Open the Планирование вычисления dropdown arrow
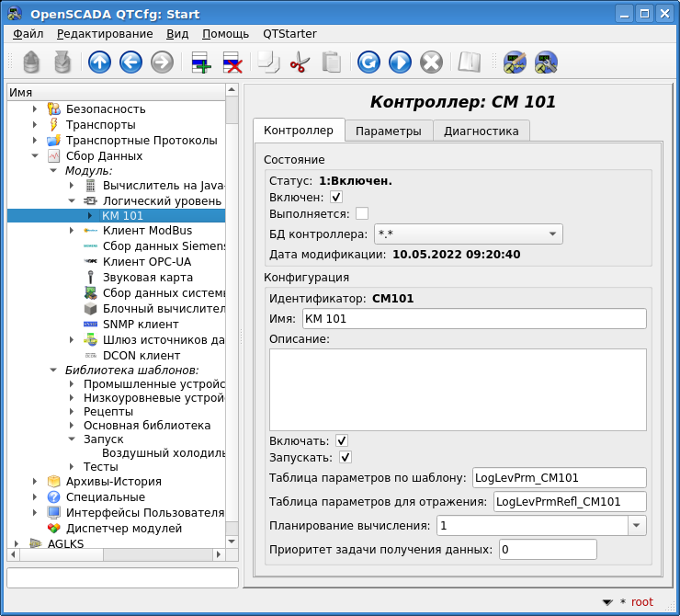This screenshot has height=616, width=680. point(637,525)
